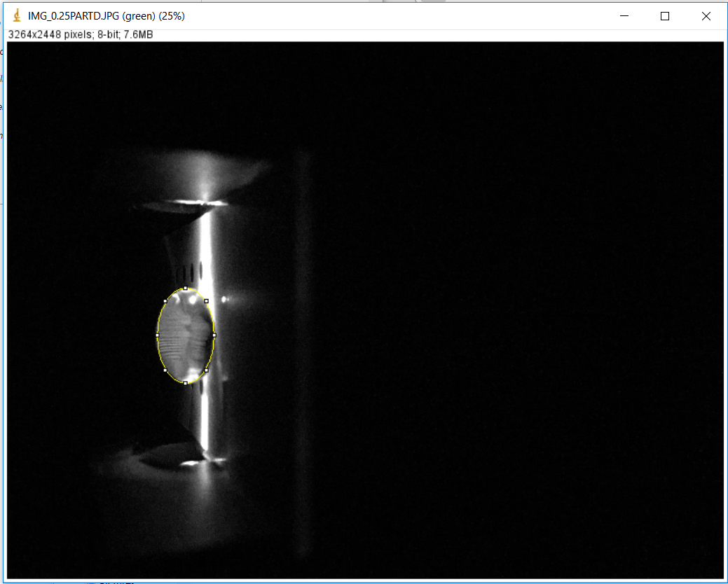Click the small dark oval spots above selection
Screen dimensions: 728x584
coord(194,270)
